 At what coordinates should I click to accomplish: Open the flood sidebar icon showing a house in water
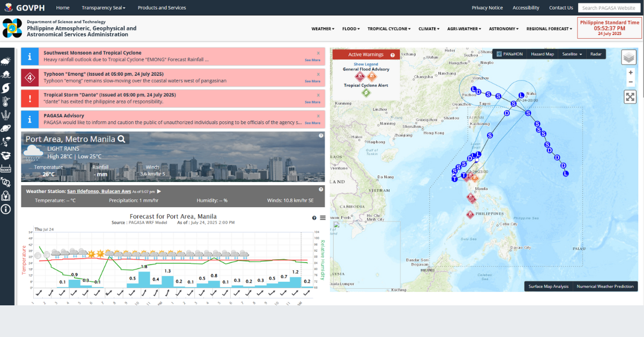7,75
